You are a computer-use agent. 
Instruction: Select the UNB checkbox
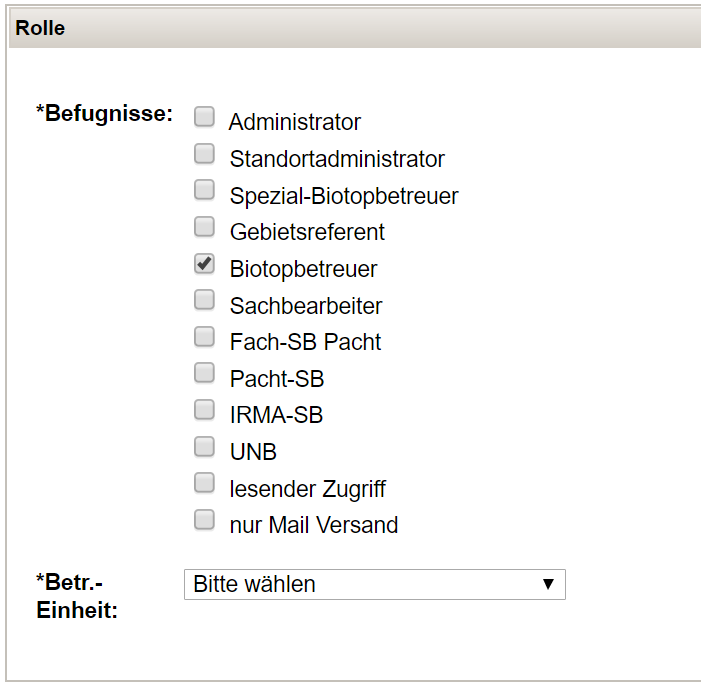[204, 446]
